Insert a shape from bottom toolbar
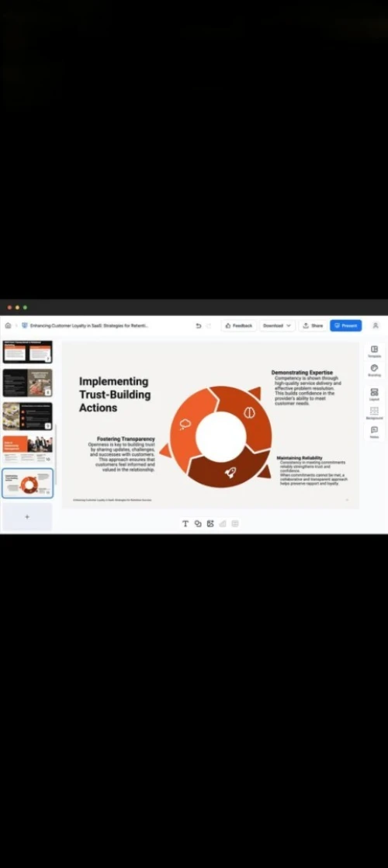Viewport: 388px width, 868px height. [198, 524]
